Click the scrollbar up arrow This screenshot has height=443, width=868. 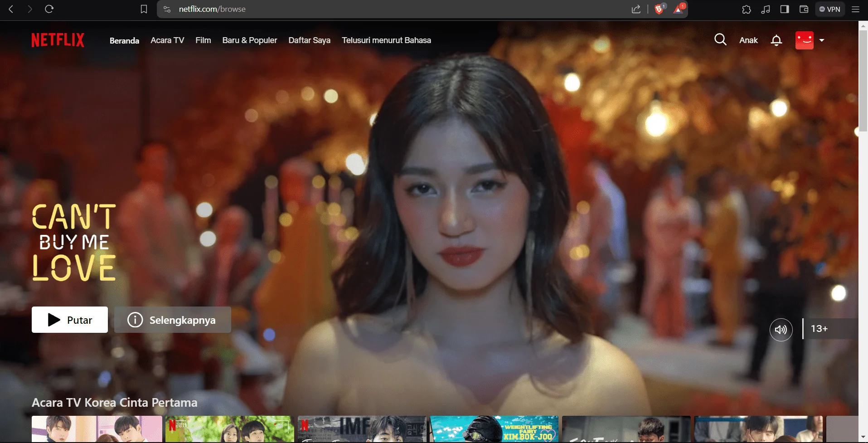863,25
